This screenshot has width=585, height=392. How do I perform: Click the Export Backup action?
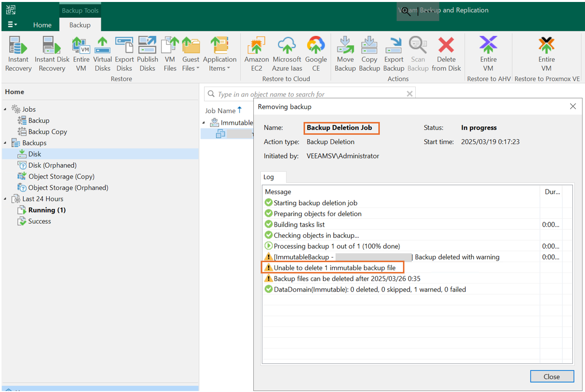[x=394, y=54]
